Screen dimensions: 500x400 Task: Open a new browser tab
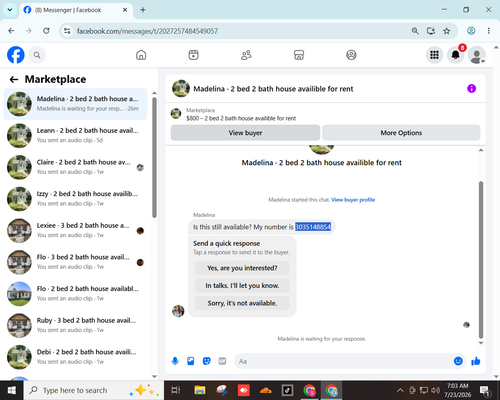click(x=143, y=10)
